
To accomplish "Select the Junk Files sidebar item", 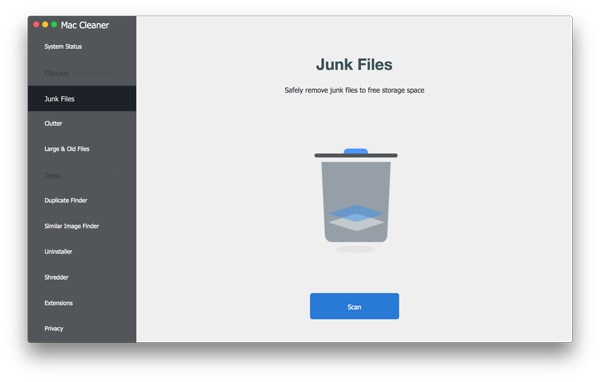I will pos(82,99).
